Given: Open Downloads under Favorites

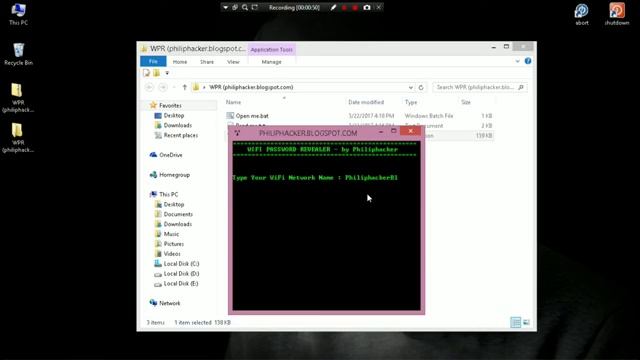Looking at the screenshot, I should pyautogui.click(x=178, y=125).
